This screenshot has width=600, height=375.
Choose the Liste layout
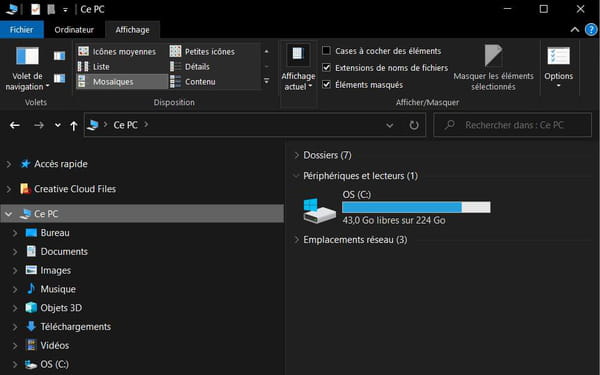(94, 67)
